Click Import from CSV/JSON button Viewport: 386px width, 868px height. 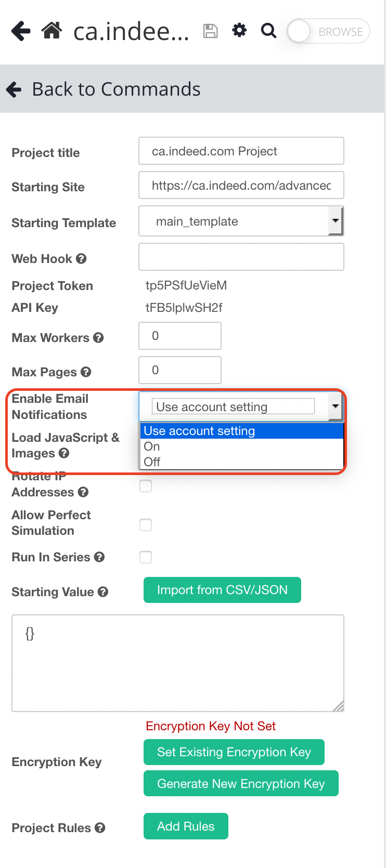pos(222,590)
